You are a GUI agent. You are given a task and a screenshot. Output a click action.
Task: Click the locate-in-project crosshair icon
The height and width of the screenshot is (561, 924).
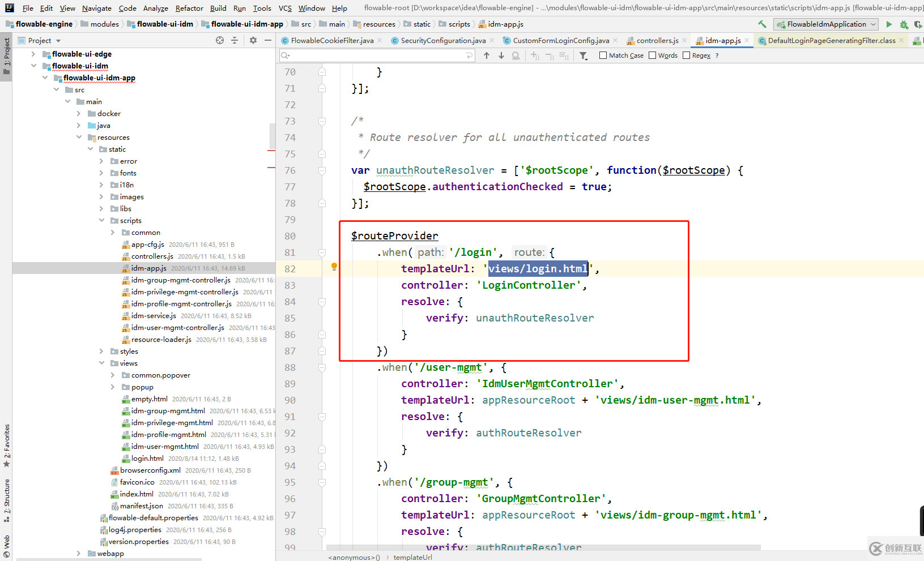pyautogui.click(x=220, y=40)
